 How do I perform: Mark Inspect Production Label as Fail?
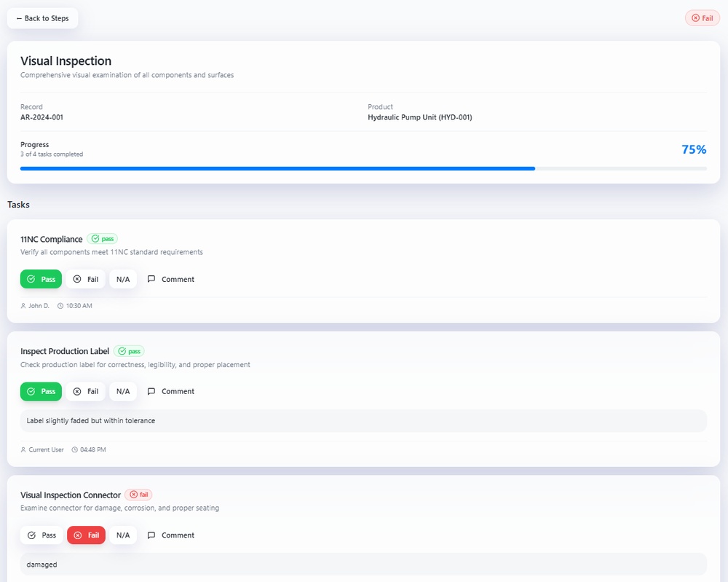[x=85, y=392]
